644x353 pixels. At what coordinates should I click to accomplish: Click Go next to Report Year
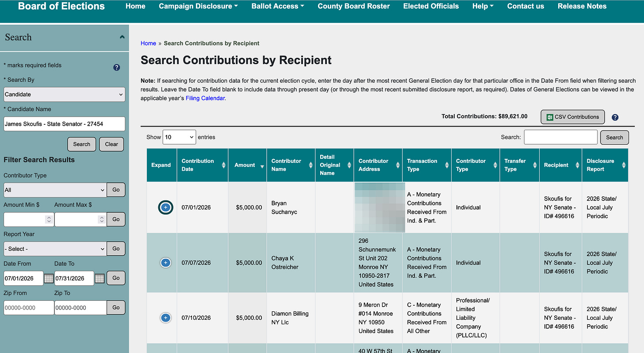pyautogui.click(x=116, y=249)
